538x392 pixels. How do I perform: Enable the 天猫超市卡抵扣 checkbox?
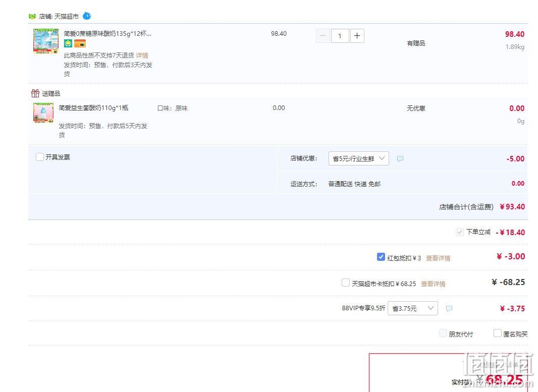click(x=346, y=283)
